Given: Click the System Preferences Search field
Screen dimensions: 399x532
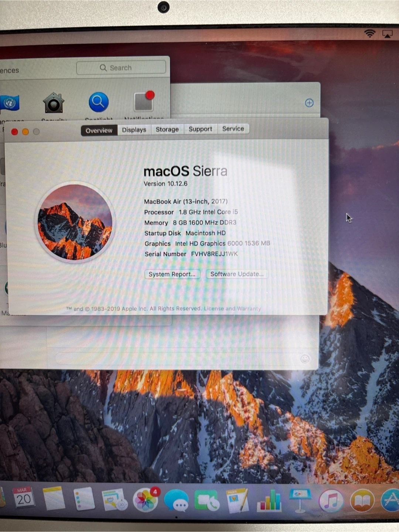Looking at the screenshot, I should 121,68.
